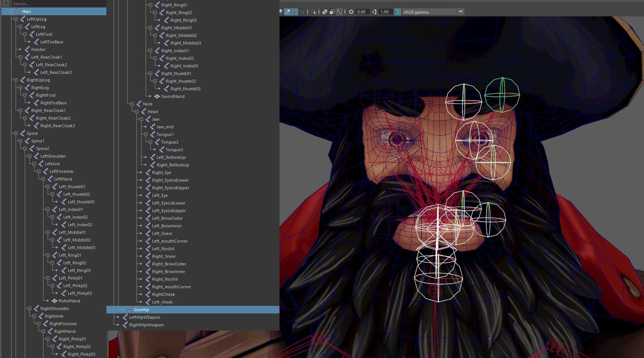
Task: Toggle the multisample anti-aliasing button
Action: 295,12
